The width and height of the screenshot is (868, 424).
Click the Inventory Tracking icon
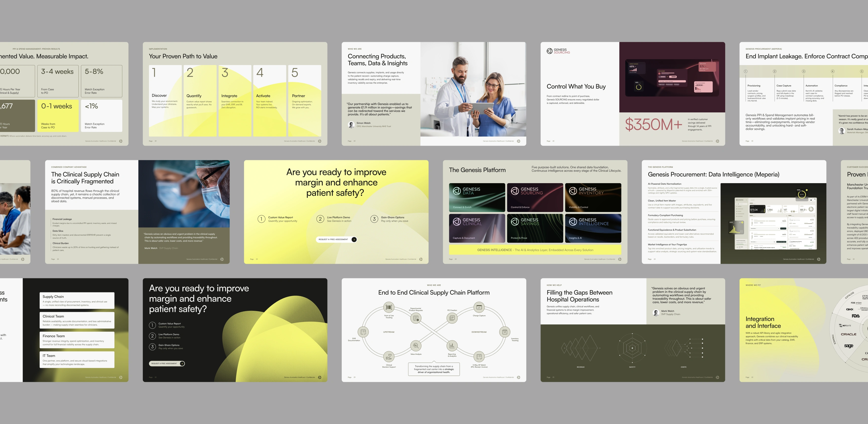click(505, 332)
